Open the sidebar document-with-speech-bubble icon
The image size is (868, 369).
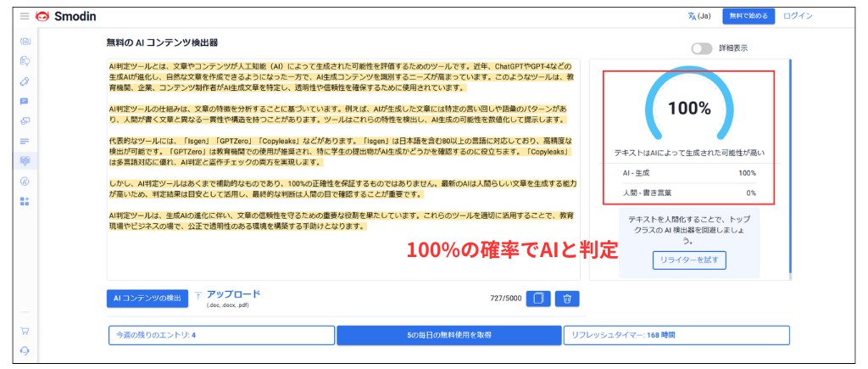[25, 60]
